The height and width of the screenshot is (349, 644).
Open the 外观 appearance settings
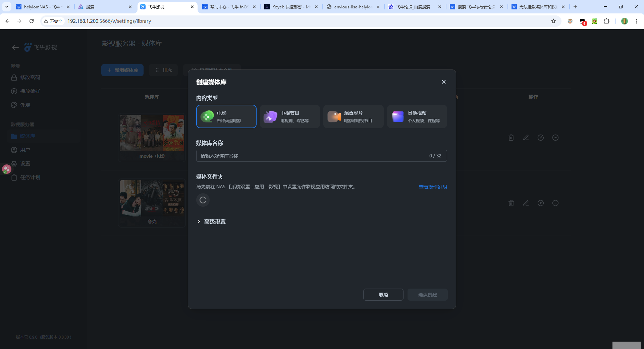(x=25, y=105)
